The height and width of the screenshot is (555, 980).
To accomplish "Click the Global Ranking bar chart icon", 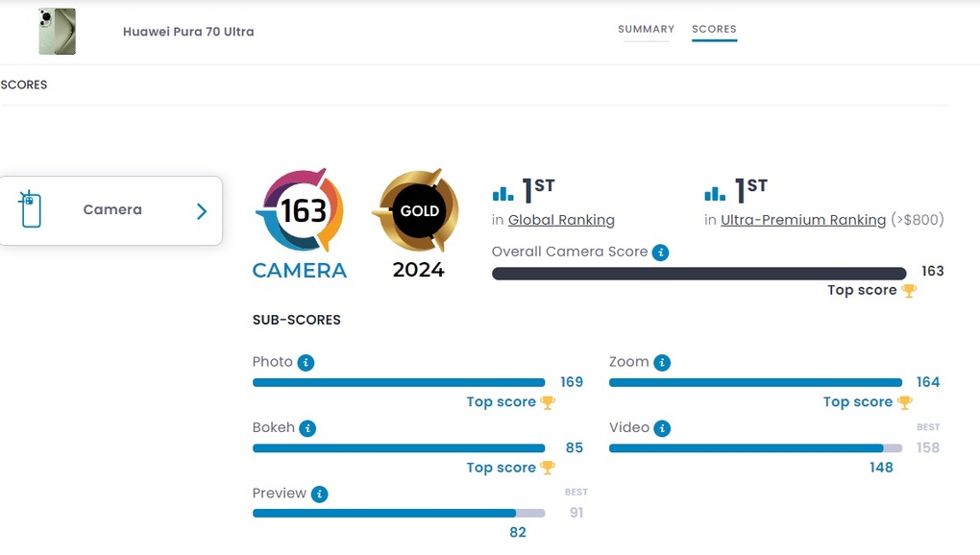I will pyautogui.click(x=503, y=194).
